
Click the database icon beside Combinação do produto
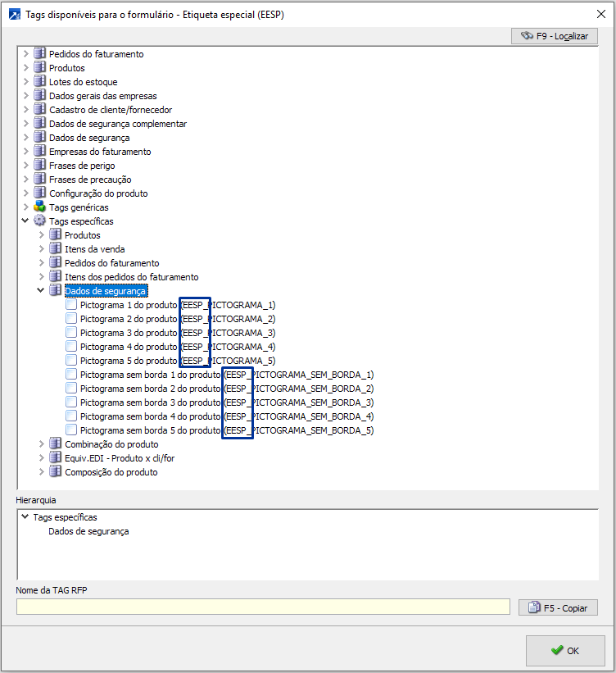(x=55, y=443)
